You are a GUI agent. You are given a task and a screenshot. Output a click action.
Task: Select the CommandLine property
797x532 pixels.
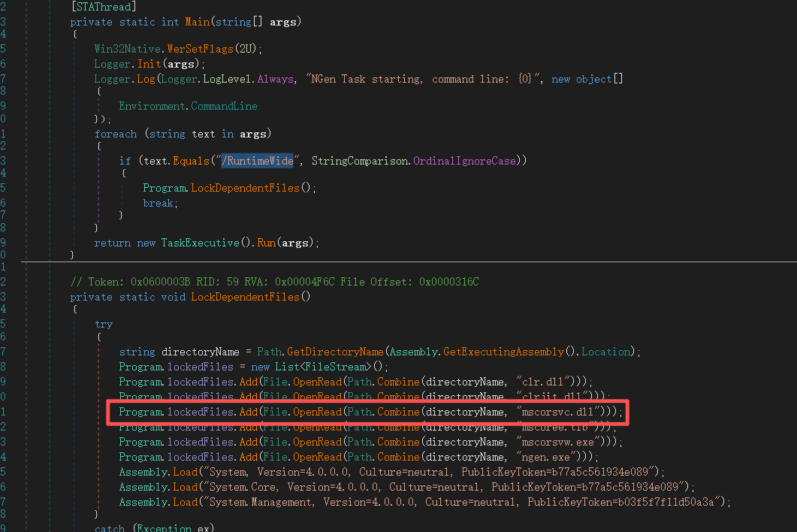coord(224,106)
